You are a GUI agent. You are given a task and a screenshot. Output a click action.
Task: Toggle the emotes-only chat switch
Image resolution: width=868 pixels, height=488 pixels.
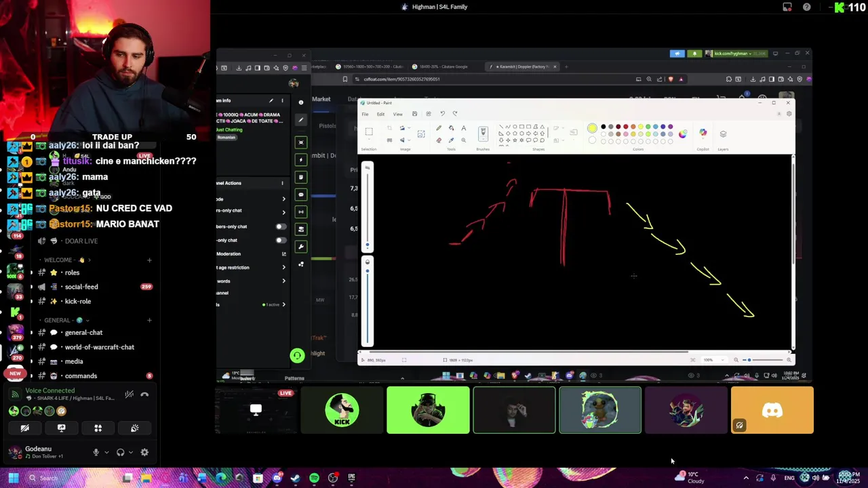click(281, 240)
